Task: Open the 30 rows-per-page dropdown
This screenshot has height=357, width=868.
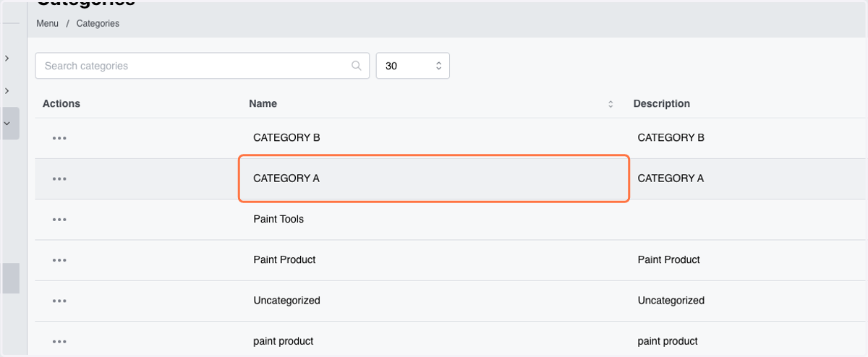Action: 413,66
